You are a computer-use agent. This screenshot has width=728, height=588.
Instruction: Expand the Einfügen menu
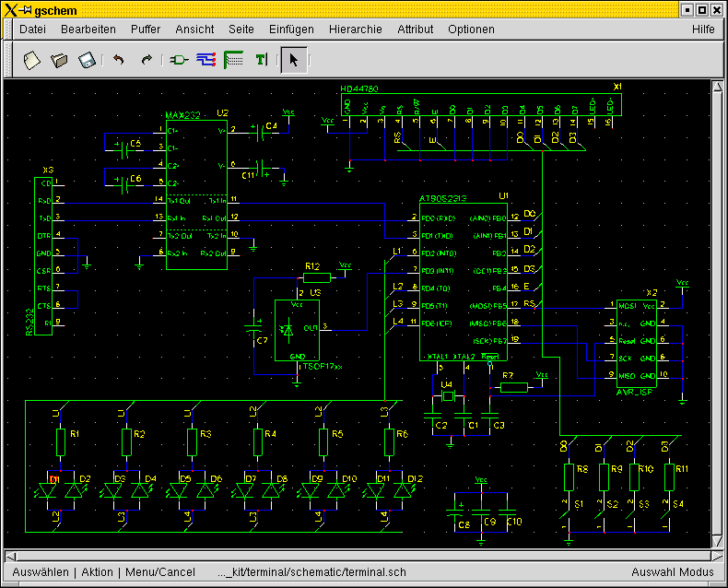(x=291, y=29)
